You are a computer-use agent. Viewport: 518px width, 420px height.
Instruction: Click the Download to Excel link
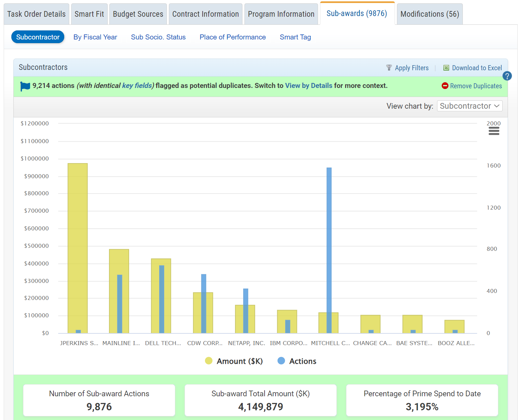coord(477,68)
